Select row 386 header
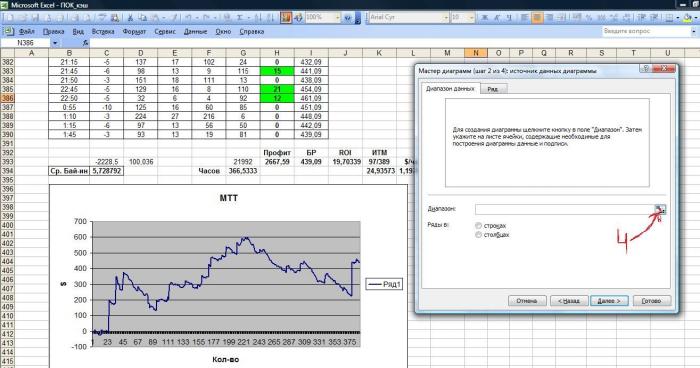 pos(8,98)
